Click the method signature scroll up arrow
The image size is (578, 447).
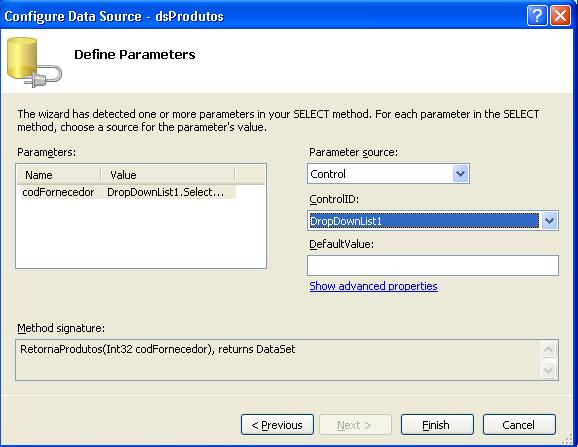(x=549, y=349)
